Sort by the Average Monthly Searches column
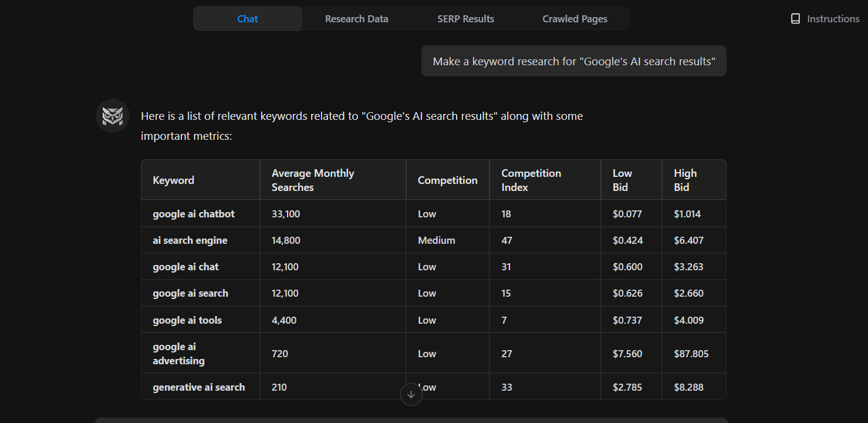Viewport: 868px width, 423px height. [312, 179]
